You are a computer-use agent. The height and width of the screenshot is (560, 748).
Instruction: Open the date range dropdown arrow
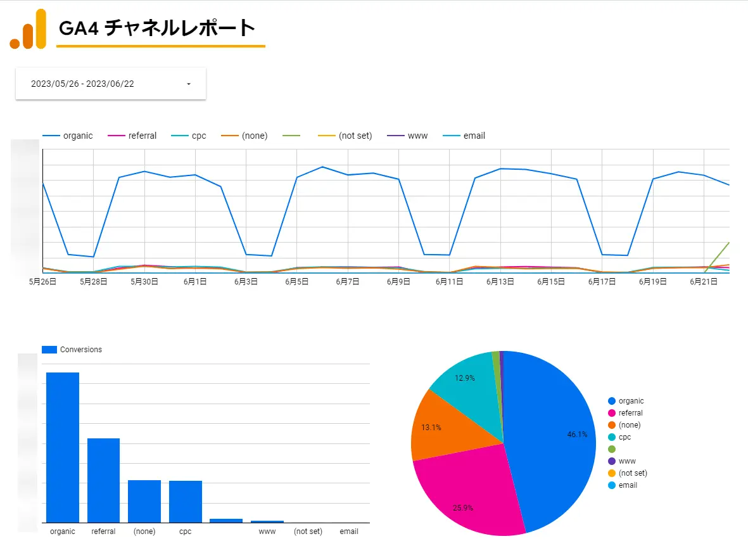tap(189, 84)
